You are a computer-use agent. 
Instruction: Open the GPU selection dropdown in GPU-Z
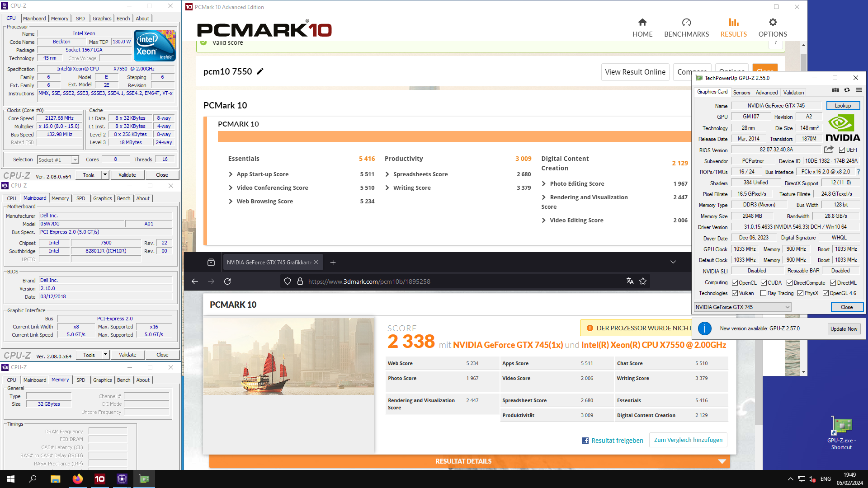[x=742, y=307]
